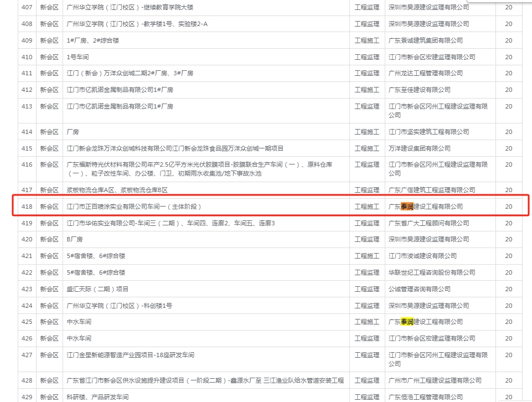Click company 广州龙达工程管理有限公司
This screenshot has height=402, width=532.
(426, 73)
